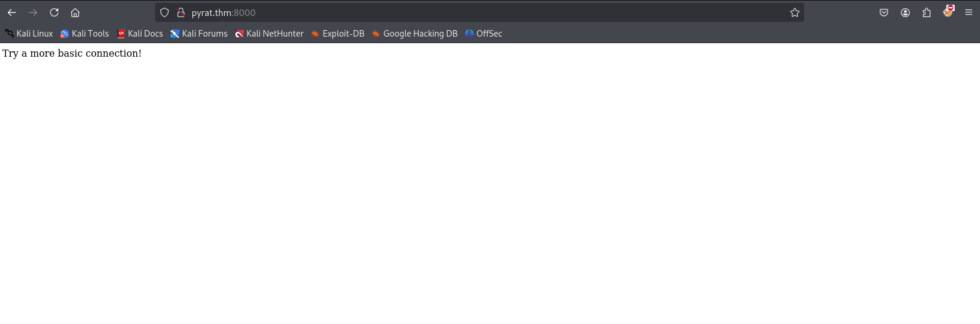Click the 'Try a more basic connection!' text

pyautogui.click(x=72, y=53)
